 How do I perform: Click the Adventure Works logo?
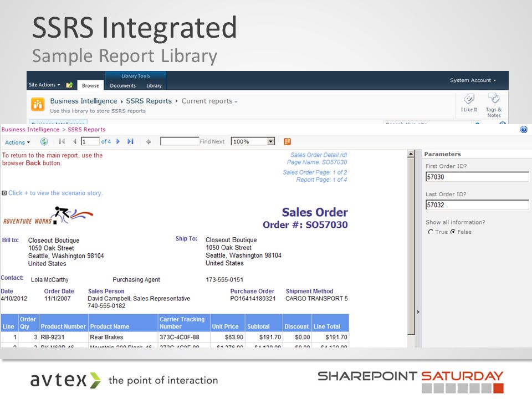click(x=48, y=216)
